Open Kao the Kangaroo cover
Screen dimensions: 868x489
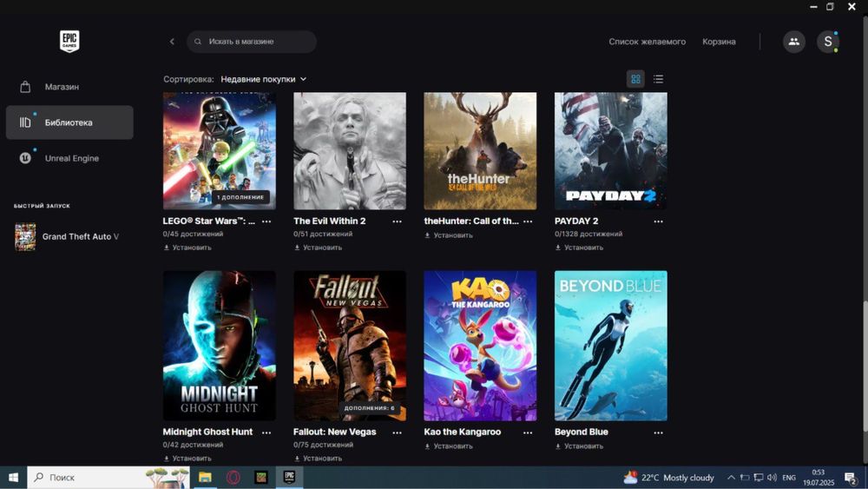pyautogui.click(x=481, y=346)
